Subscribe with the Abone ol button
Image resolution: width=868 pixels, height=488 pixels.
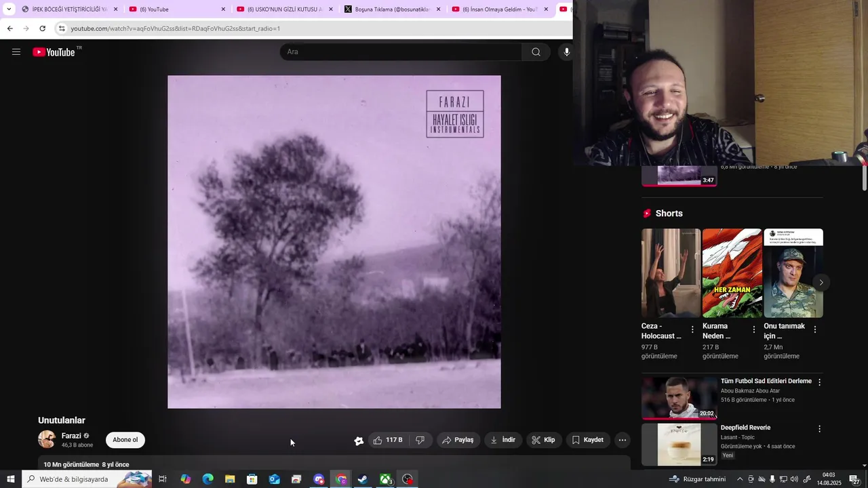pos(125,440)
